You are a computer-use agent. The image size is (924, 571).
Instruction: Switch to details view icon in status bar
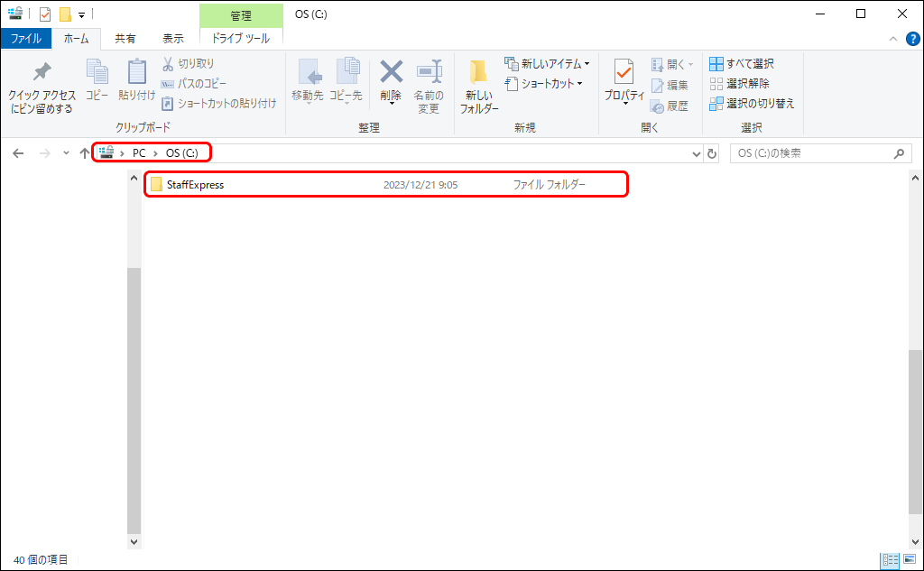pyautogui.click(x=890, y=560)
